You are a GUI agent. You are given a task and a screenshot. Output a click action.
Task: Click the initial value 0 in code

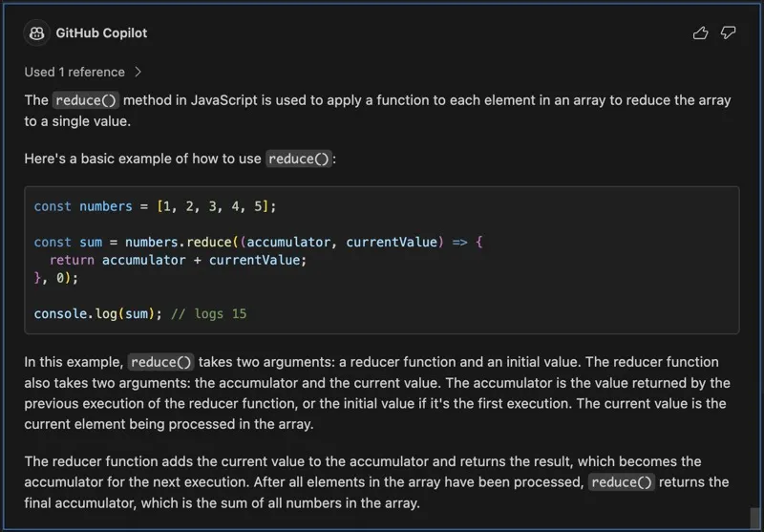60,278
